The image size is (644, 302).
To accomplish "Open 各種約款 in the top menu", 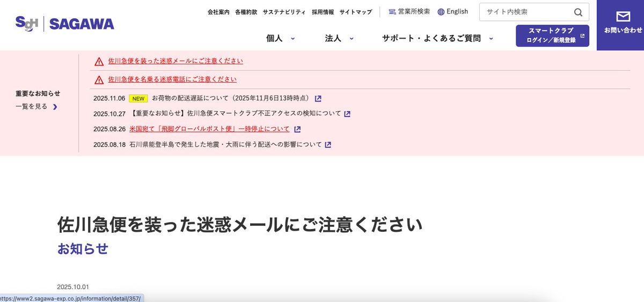I will coord(246,12).
